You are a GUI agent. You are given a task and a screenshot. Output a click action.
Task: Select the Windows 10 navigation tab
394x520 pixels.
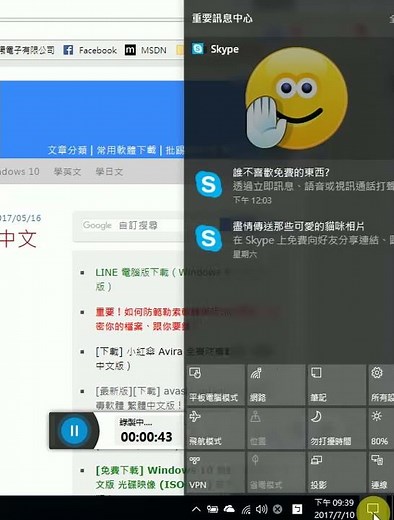click(x=20, y=172)
